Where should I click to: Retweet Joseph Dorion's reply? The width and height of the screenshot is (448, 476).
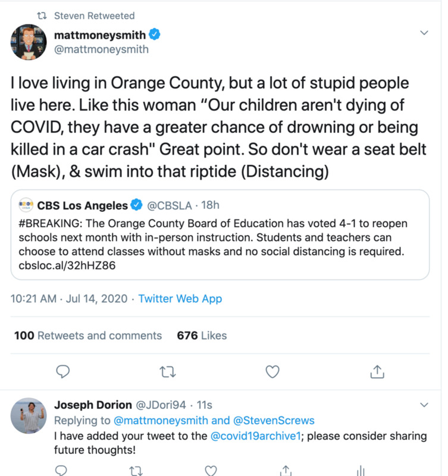(x=137, y=471)
